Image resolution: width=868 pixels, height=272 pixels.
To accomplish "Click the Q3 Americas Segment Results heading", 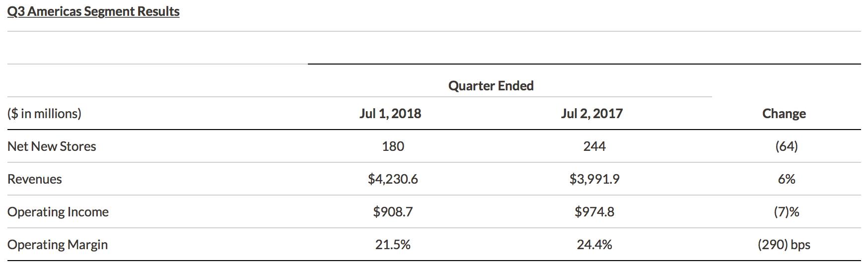I will (93, 11).
